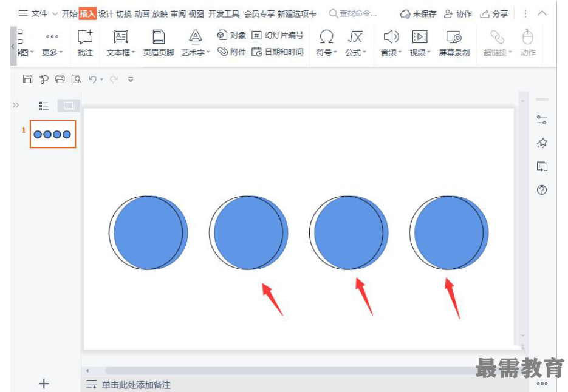Click the print preview icon
The width and height of the screenshot is (568, 392).
click(x=76, y=79)
